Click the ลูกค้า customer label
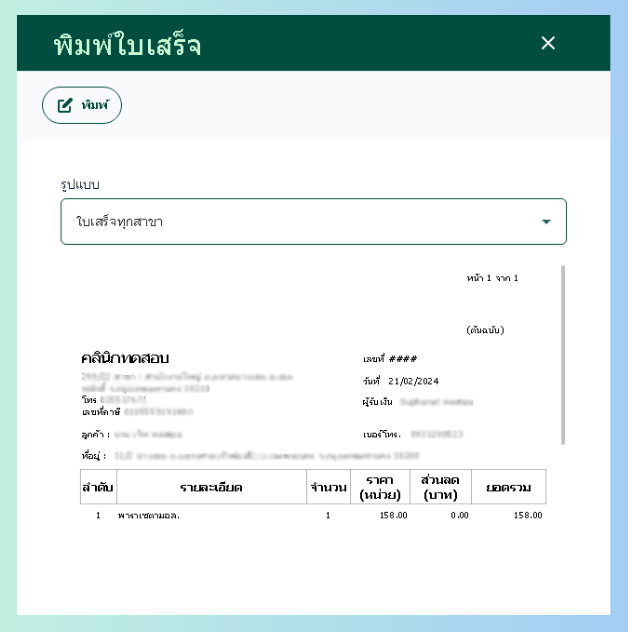This screenshot has height=632, width=628. coord(96,434)
